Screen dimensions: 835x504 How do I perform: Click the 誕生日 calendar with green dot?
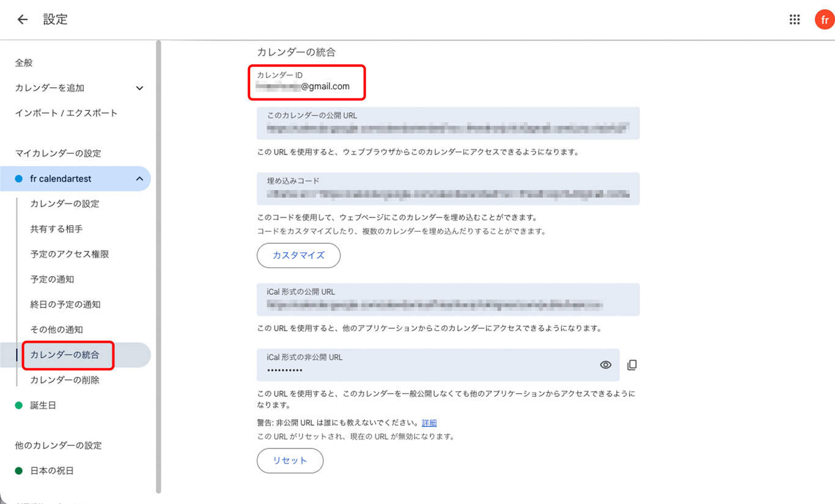tap(43, 405)
